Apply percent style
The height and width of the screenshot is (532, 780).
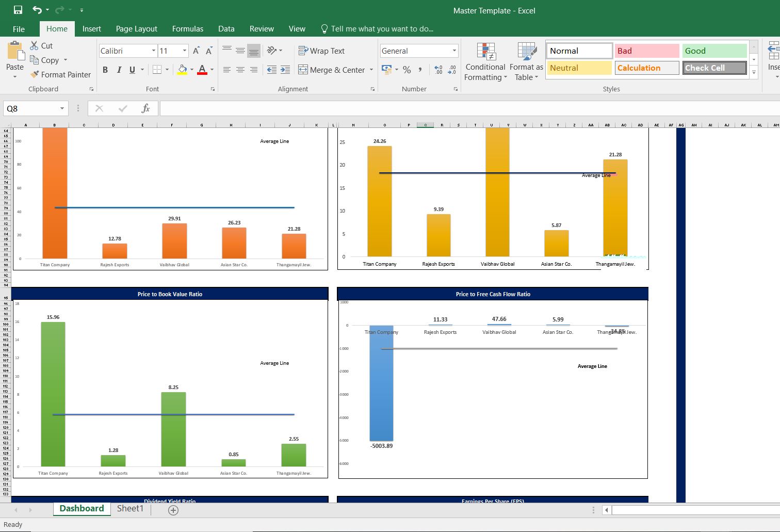click(407, 70)
